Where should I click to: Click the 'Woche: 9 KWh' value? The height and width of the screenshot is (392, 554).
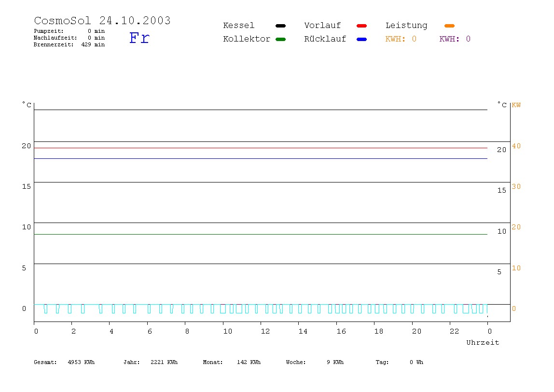315,362
